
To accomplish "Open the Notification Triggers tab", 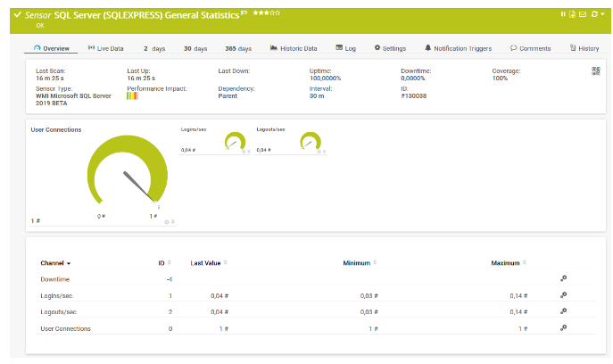I will click(x=458, y=48).
